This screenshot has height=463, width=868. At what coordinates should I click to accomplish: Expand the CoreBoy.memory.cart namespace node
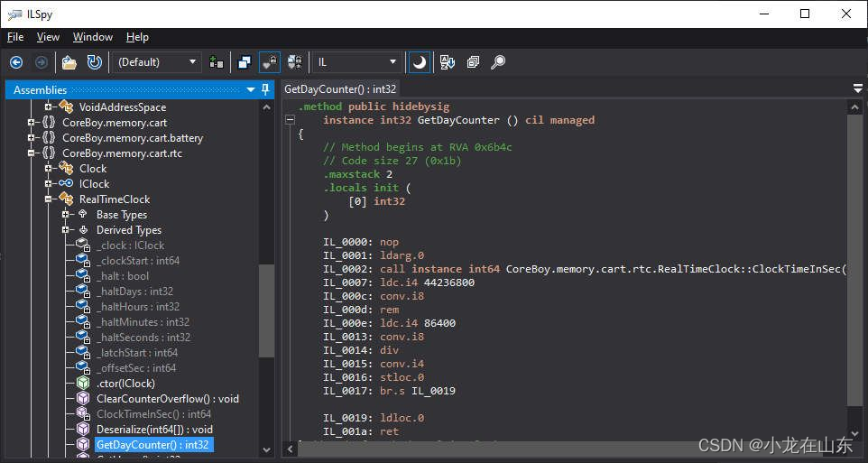point(31,123)
